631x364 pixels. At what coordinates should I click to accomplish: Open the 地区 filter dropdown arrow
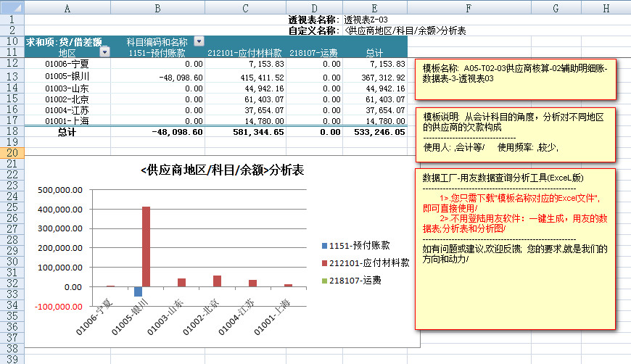[104, 52]
